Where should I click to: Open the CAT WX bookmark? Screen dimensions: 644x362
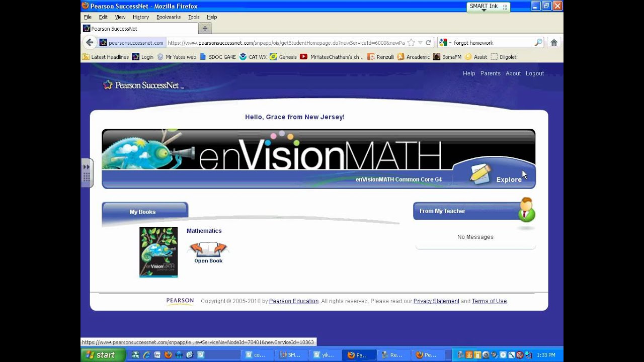pos(253,57)
